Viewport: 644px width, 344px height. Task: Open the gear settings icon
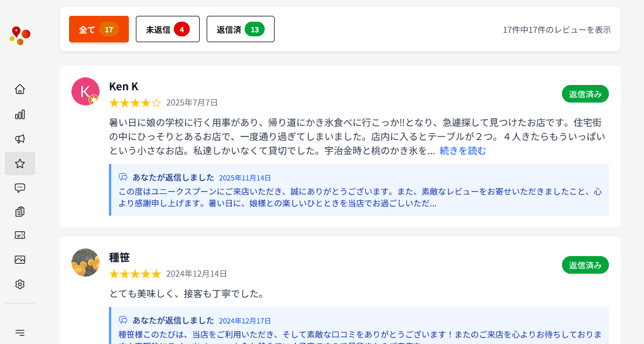point(20,284)
